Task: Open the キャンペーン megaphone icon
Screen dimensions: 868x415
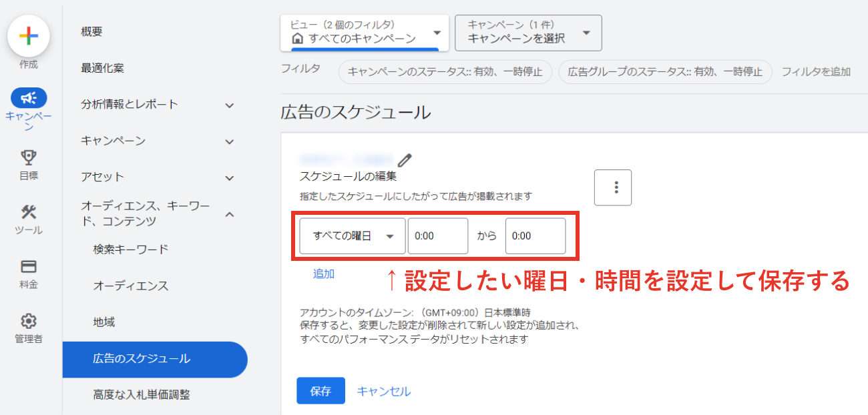Action: click(28, 98)
